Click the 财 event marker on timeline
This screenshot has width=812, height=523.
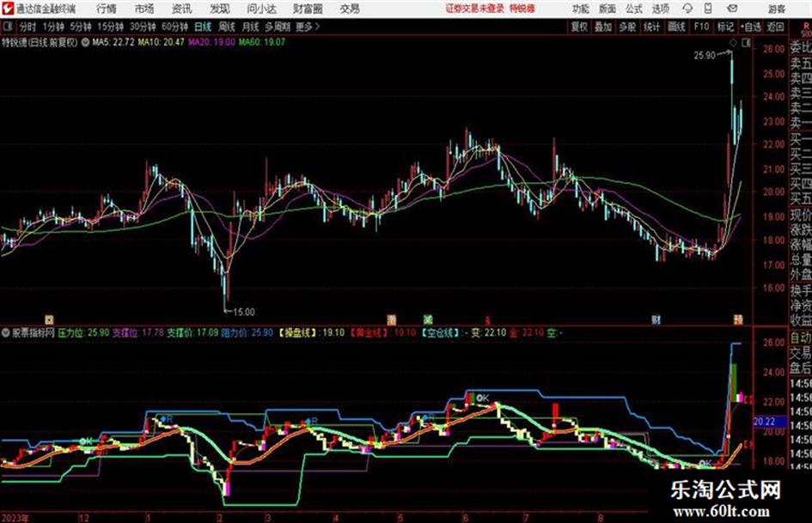656,319
